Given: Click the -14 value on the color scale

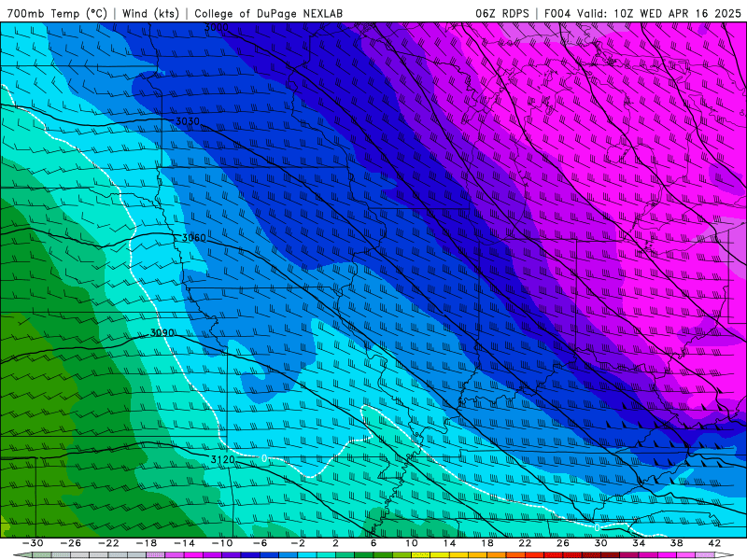Looking at the screenshot, I should pyautogui.click(x=184, y=543).
